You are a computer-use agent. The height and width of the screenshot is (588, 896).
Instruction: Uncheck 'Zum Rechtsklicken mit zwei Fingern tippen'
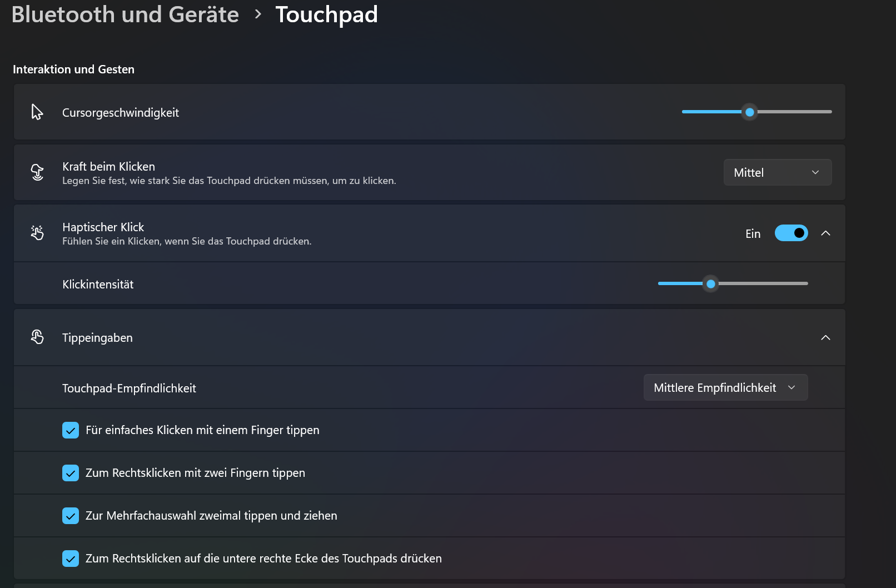[x=71, y=473]
